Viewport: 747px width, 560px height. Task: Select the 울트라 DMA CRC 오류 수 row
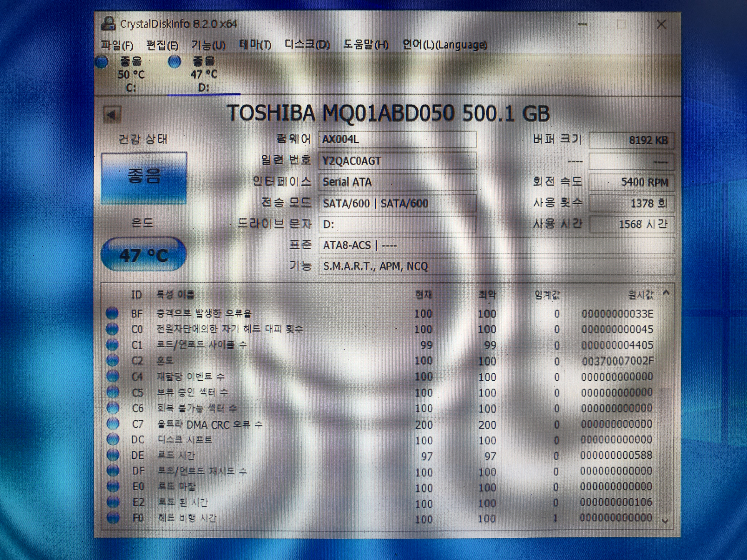(380, 424)
